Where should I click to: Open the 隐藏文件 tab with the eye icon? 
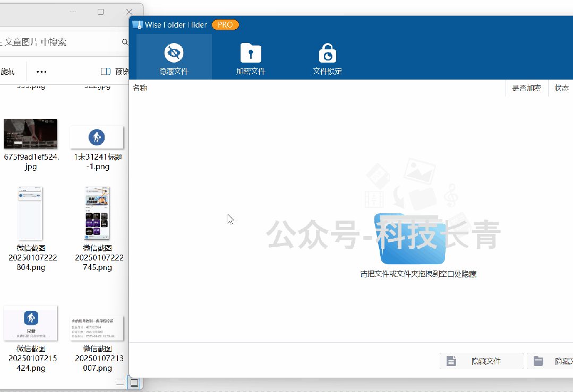(x=174, y=57)
